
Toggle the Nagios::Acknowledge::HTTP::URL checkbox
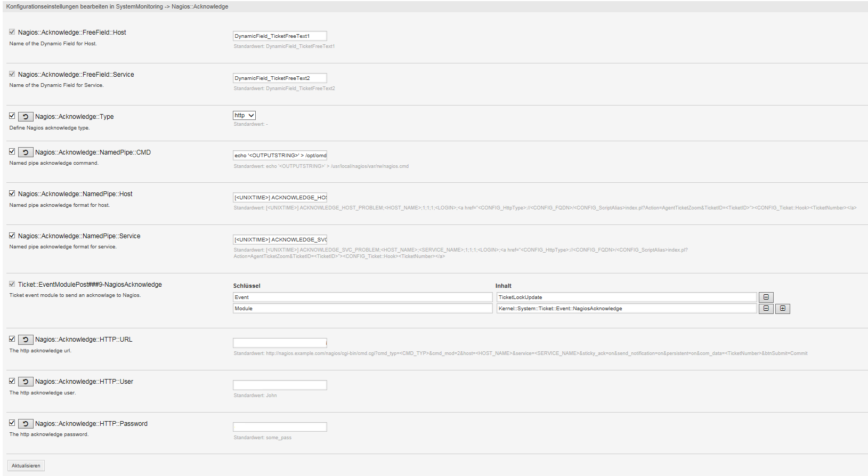tap(12, 339)
